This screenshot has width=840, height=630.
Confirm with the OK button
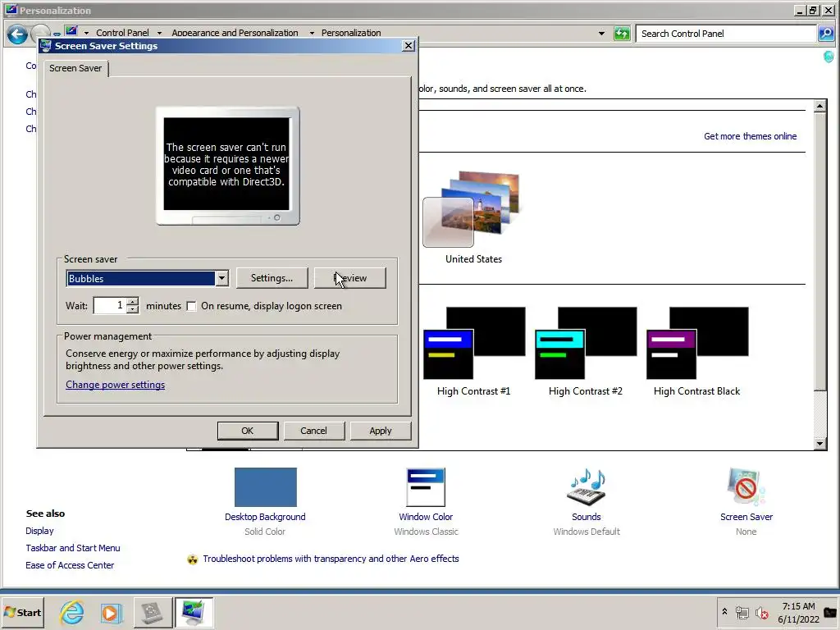[x=248, y=431]
